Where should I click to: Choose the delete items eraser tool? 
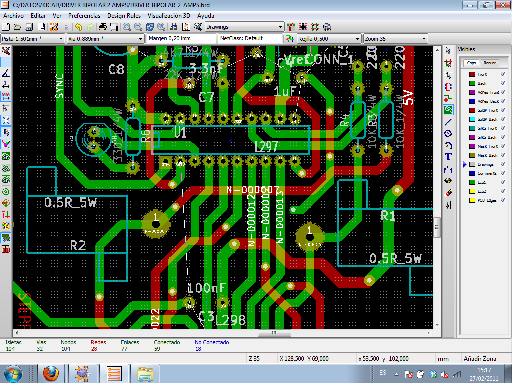pos(448,192)
